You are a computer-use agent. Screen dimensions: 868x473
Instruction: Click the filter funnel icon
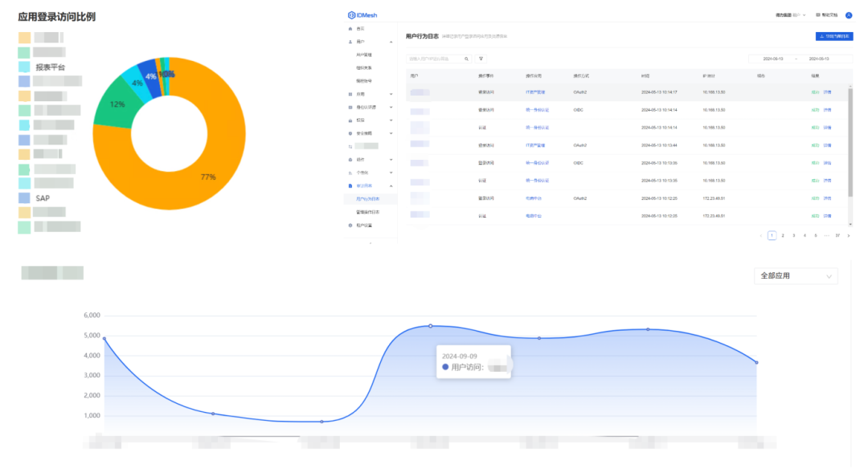(x=481, y=59)
